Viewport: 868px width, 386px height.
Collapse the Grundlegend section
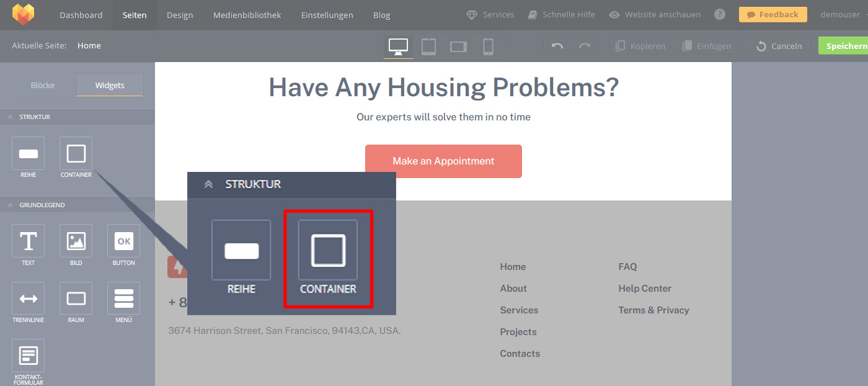[x=11, y=205]
